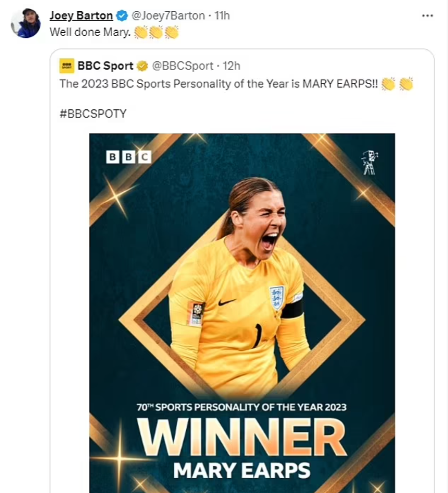This screenshot has width=448, height=493.
Task: Click the BBC logo in the image
Action: pyautogui.click(x=129, y=156)
